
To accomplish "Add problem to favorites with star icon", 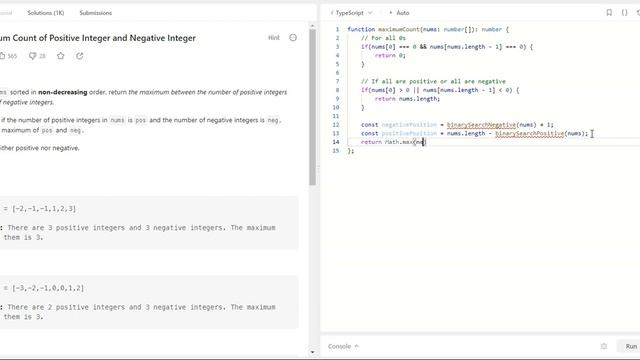I will pos(61,56).
